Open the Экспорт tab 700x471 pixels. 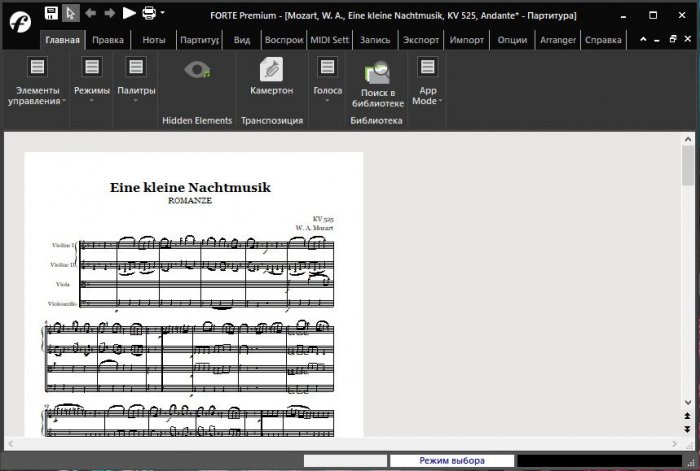[421, 40]
